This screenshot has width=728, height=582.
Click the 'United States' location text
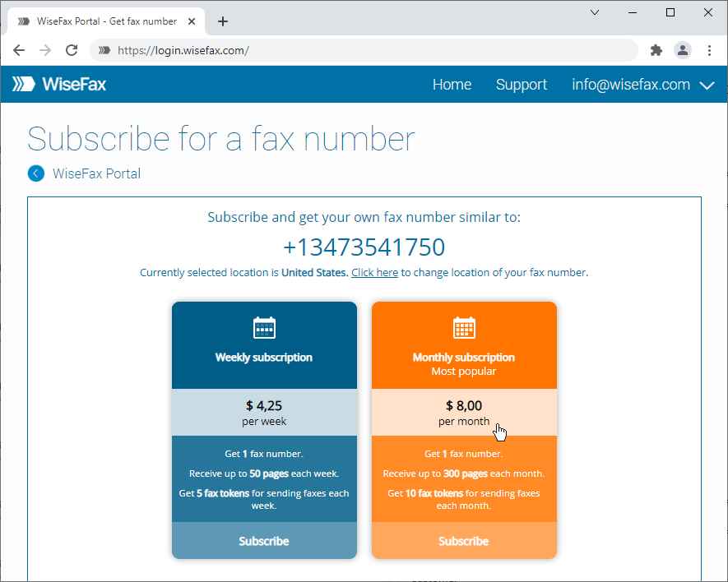click(x=315, y=272)
